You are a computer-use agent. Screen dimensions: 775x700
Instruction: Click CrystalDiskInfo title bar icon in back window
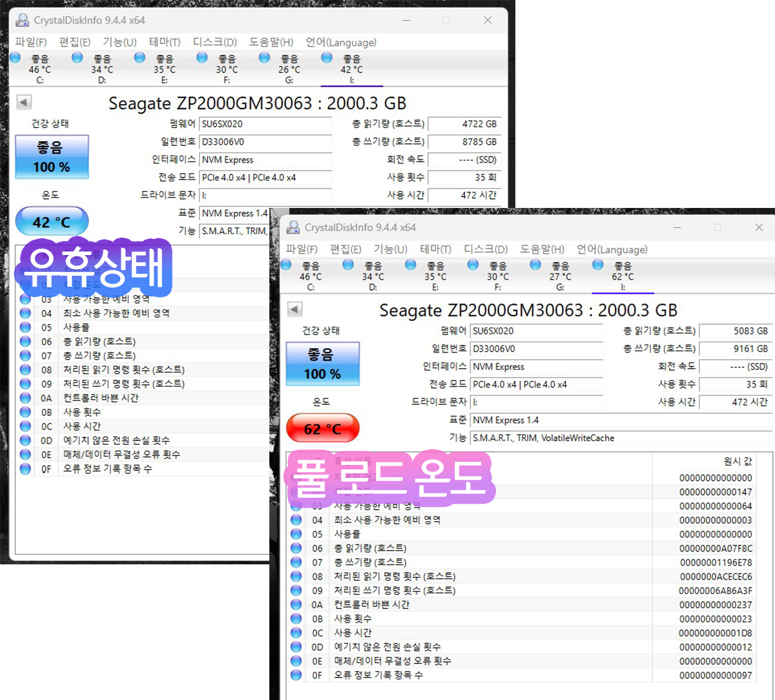coord(23,20)
